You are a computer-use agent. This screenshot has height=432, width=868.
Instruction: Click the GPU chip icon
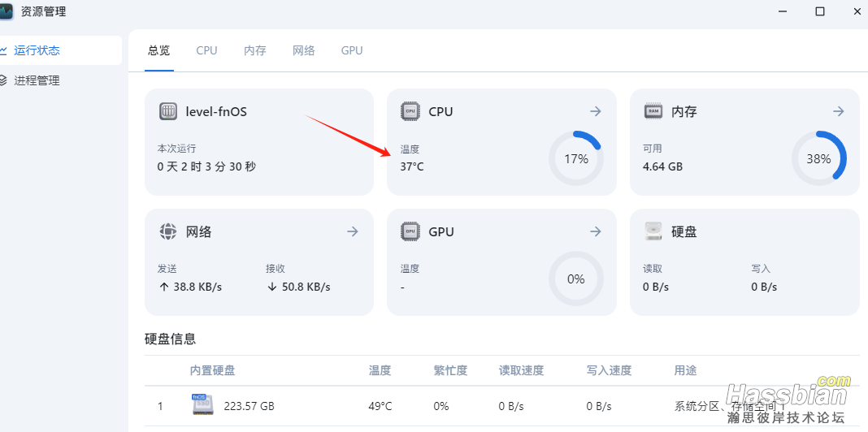tap(410, 231)
